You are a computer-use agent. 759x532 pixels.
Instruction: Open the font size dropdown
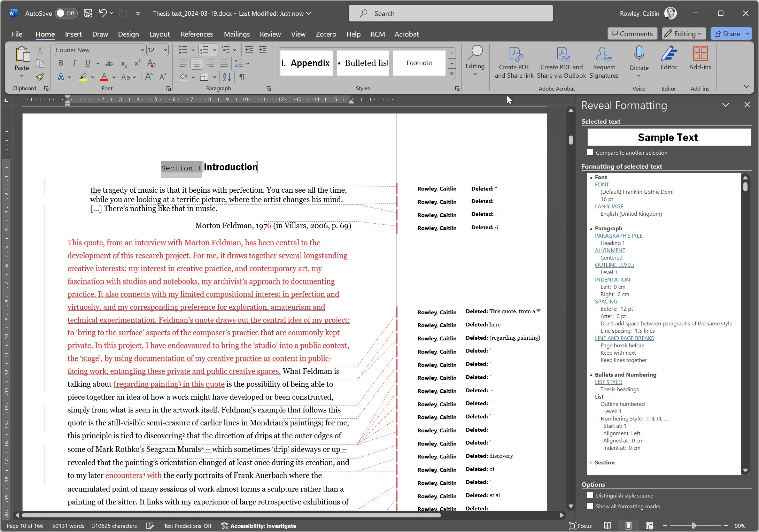[x=165, y=50]
